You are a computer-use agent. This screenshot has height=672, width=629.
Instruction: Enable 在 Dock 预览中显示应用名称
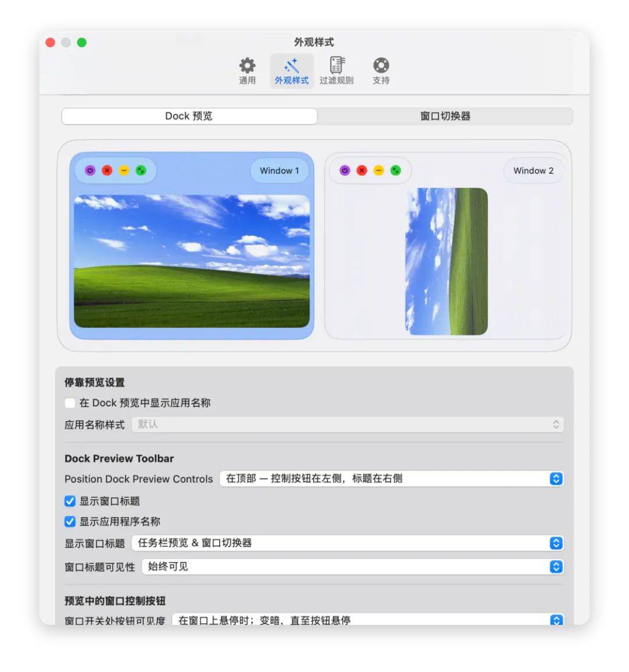tap(70, 402)
